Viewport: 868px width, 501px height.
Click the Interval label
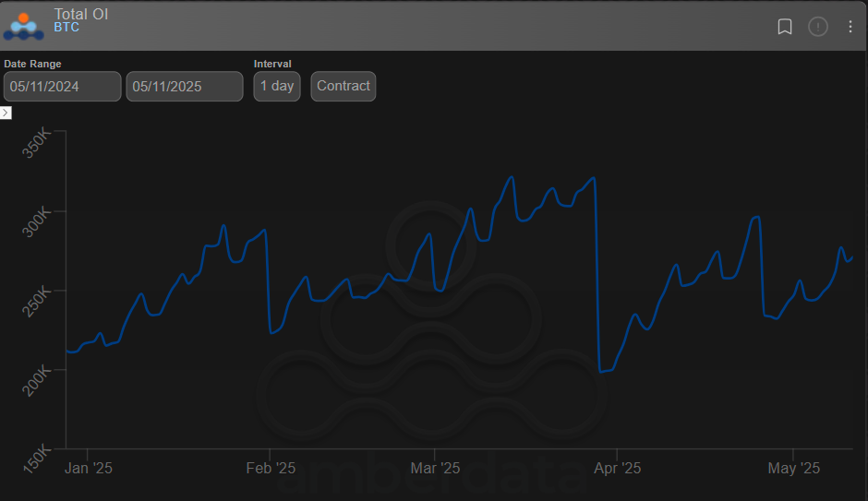(x=272, y=64)
